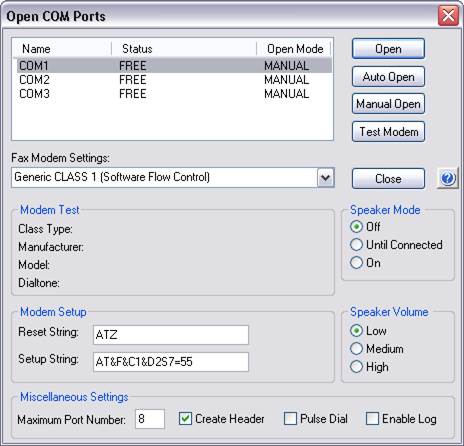Select the COM2 port row
The image size is (464, 446).
tap(175, 80)
